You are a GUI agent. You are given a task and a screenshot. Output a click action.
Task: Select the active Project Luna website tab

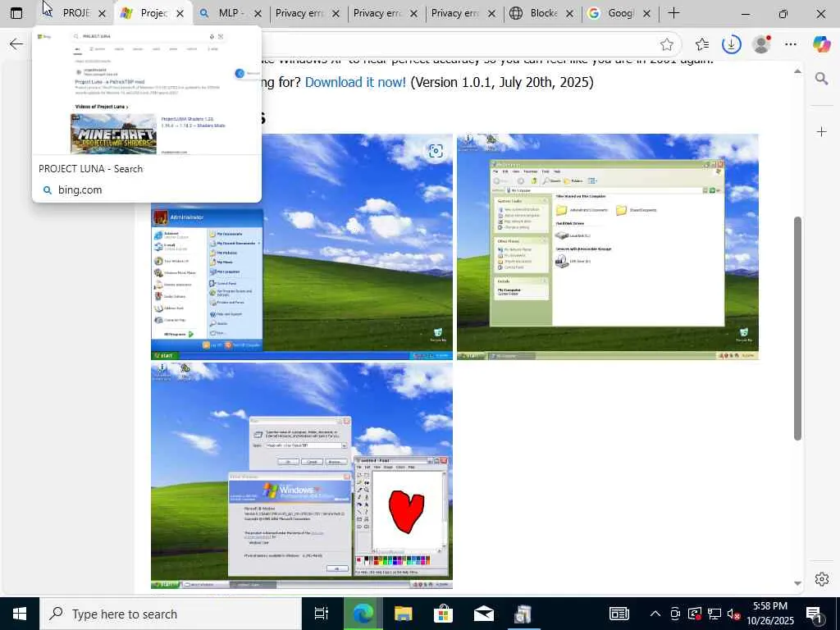pos(153,13)
